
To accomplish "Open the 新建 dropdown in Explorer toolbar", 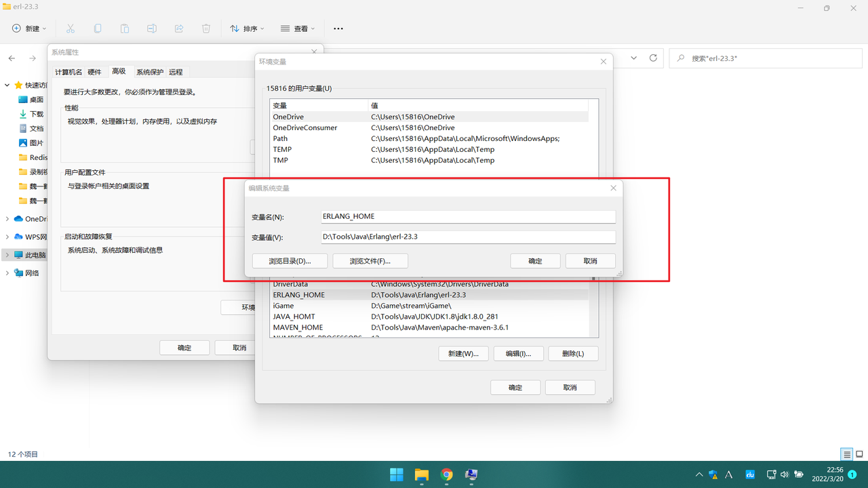I will point(30,28).
